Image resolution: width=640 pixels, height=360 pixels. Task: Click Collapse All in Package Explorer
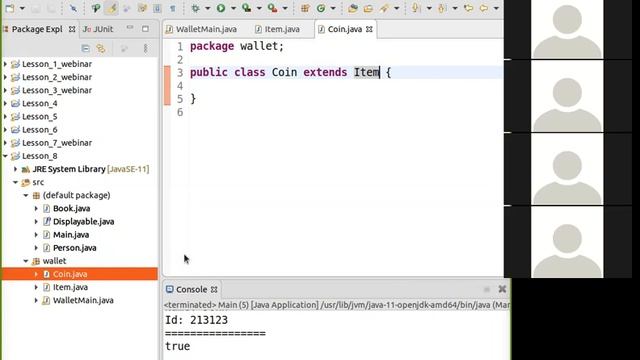click(85, 49)
